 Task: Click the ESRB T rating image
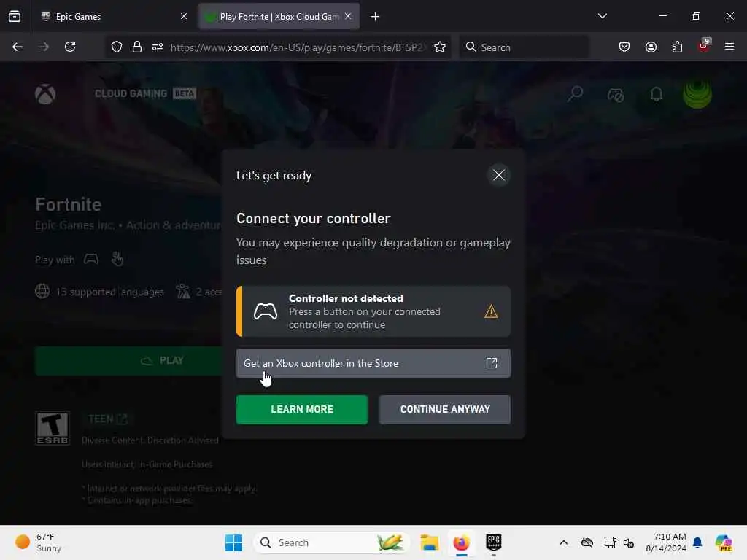pos(53,428)
